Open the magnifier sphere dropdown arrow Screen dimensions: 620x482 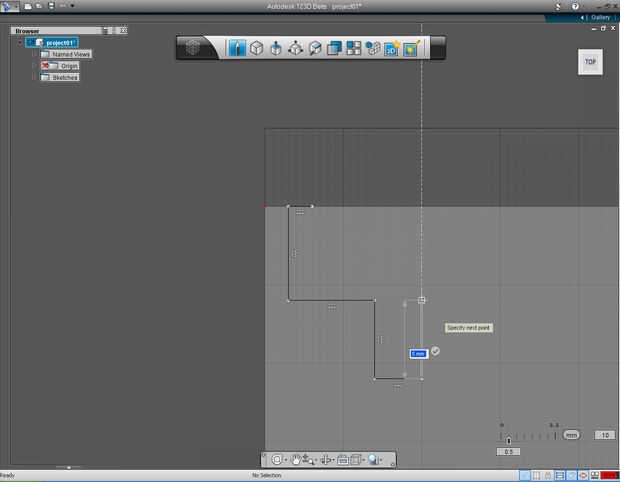(381, 460)
